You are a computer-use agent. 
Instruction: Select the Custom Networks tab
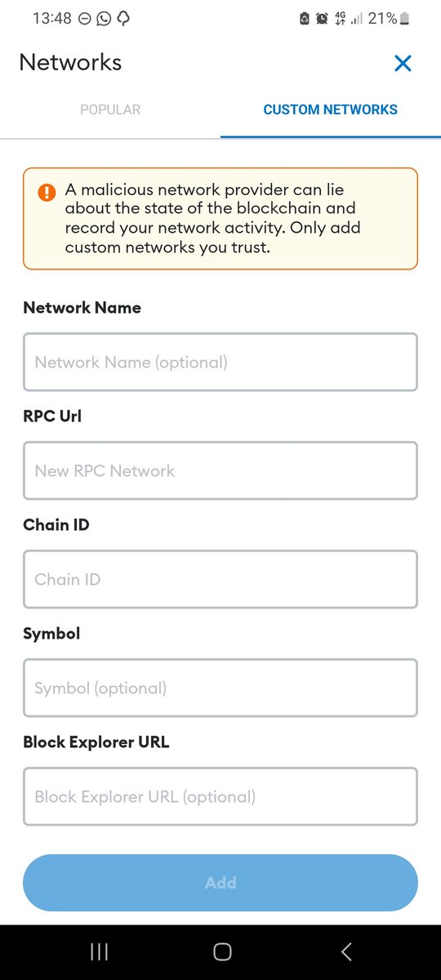pos(331,109)
